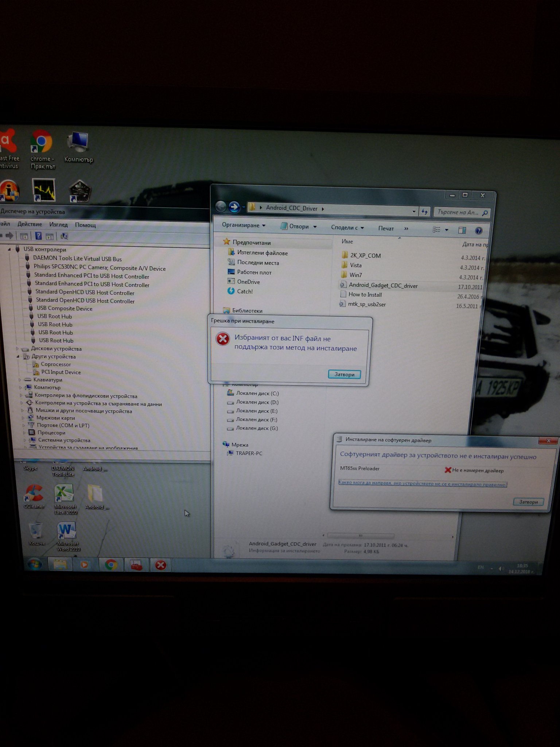Open the view options dropdown arrow

click(447, 230)
